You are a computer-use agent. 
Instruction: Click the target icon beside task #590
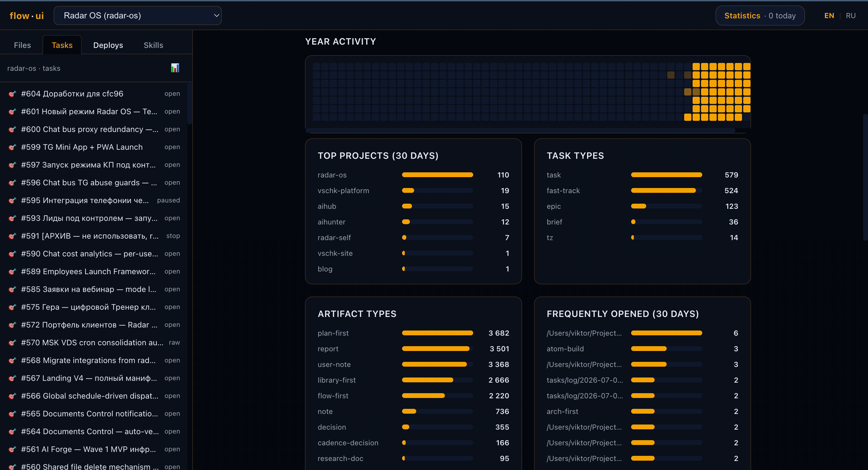(x=12, y=254)
